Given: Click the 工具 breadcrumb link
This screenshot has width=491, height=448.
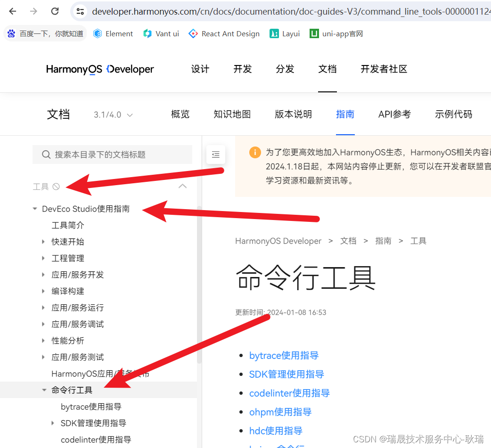Looking at the screenshot, I should (x=418, y=241).
